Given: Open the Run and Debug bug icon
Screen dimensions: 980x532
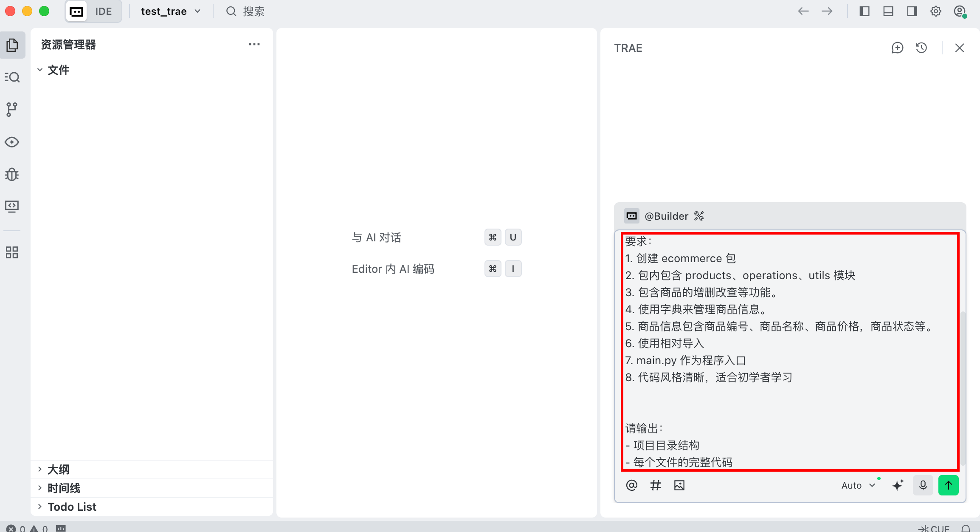Looking at the screenshot, I should point(12,174).
